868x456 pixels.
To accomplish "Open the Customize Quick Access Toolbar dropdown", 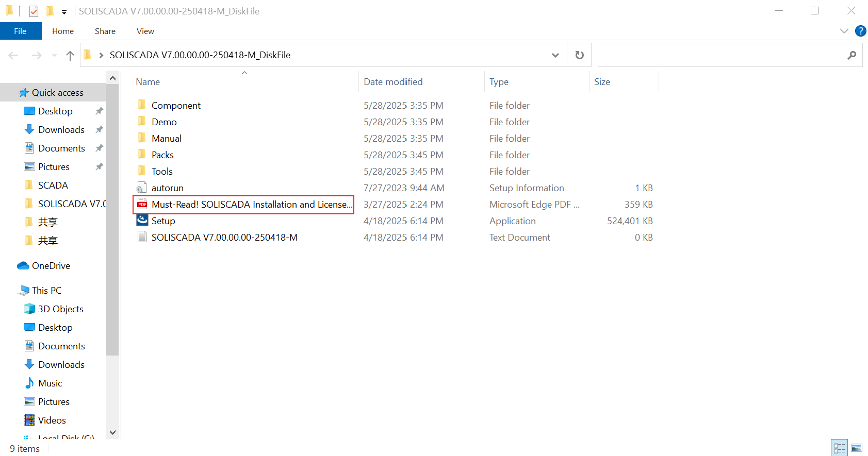I will pyautogui.click(x=64, y=12).
